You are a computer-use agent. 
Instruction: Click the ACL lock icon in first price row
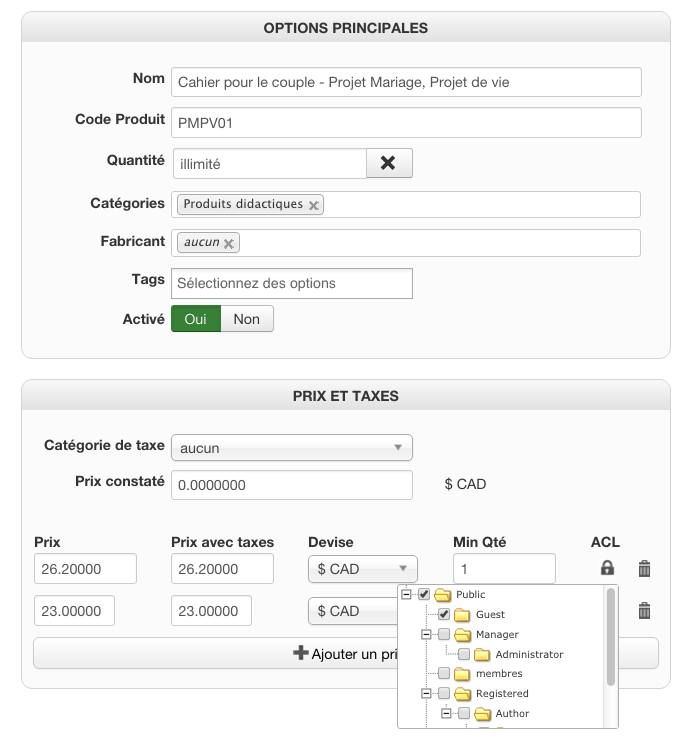point(607,569)
